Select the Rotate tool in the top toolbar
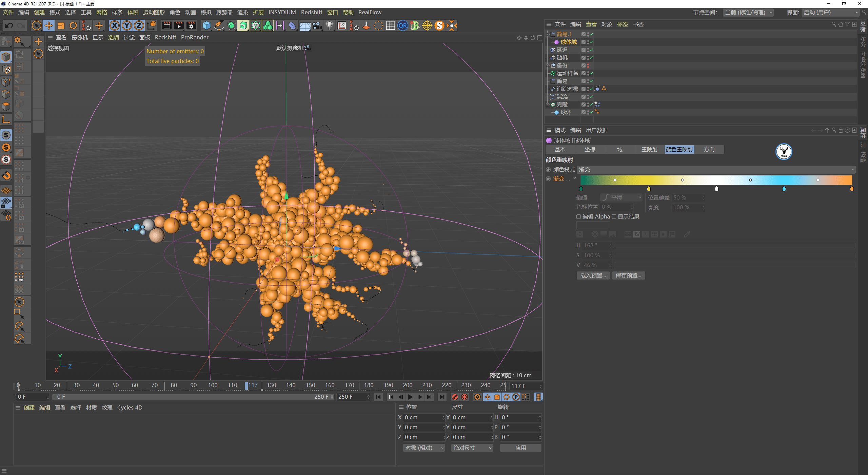Screen dimensions: 868x475 pyautogui.click(x=73, y=25)
